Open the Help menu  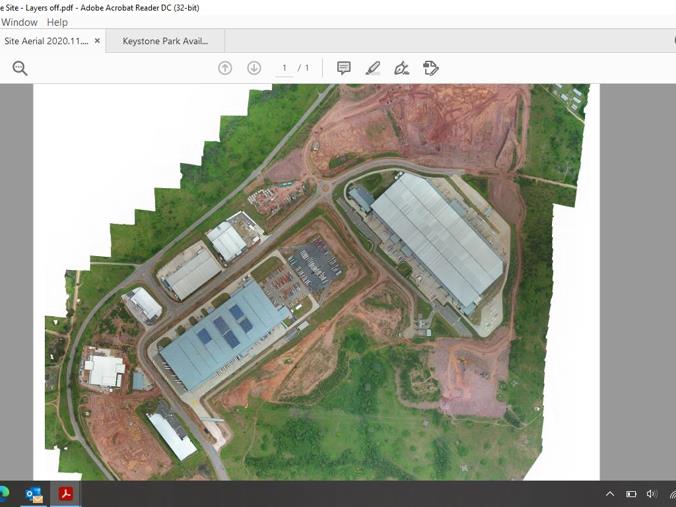[x=57, y=22]
